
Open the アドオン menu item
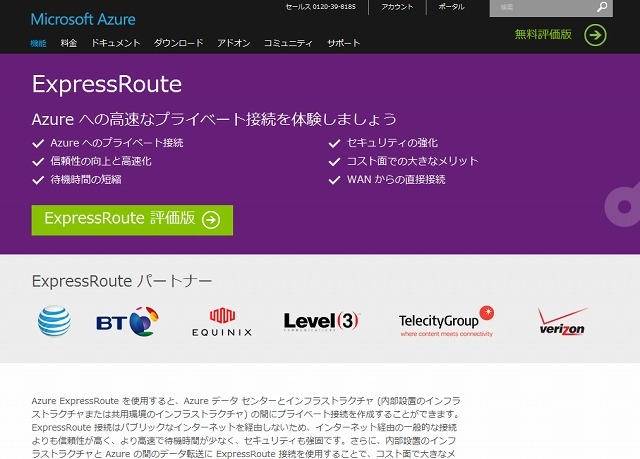click(x=233, y=43)
